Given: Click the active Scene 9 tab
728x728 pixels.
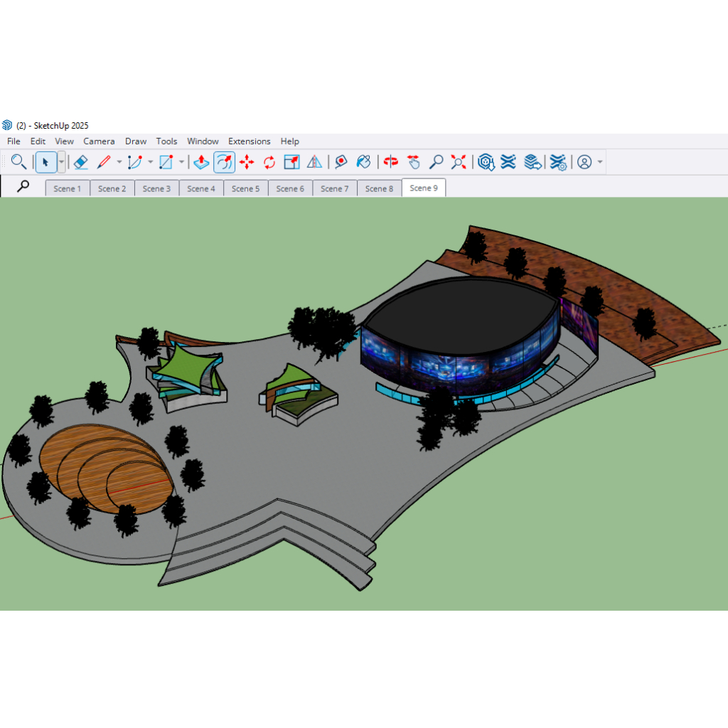Looking at the screenshot, I should pos(424,188).
